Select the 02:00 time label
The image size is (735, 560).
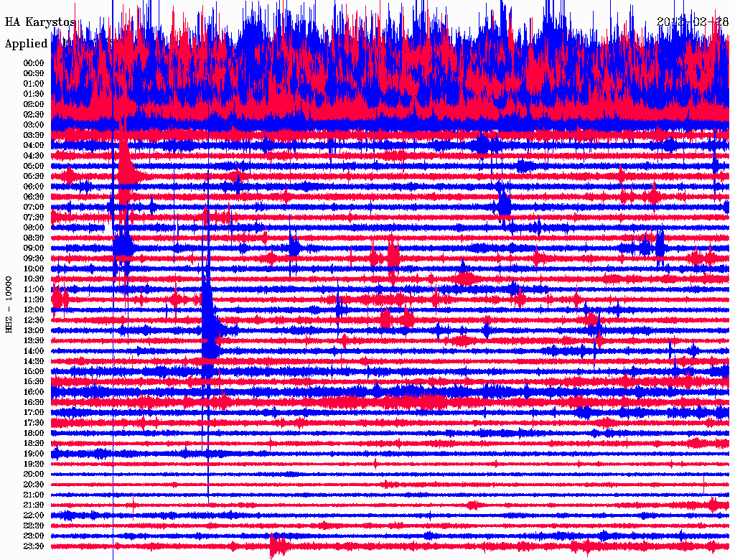(34, 105)
